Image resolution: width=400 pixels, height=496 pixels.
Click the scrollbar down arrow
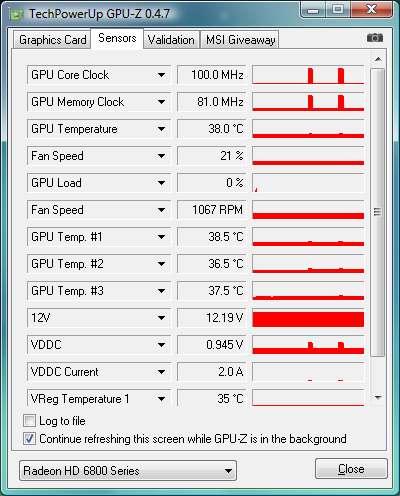[378, 397]
